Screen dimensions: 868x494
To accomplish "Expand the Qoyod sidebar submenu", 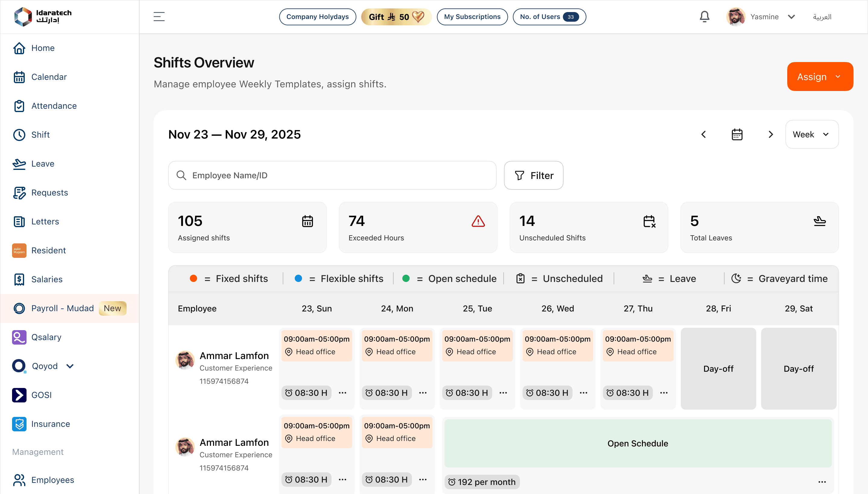I will (x=70, y=366).
